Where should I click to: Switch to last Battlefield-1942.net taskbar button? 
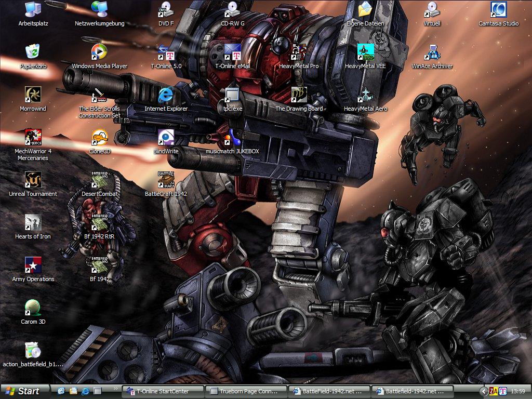[413, 391]
